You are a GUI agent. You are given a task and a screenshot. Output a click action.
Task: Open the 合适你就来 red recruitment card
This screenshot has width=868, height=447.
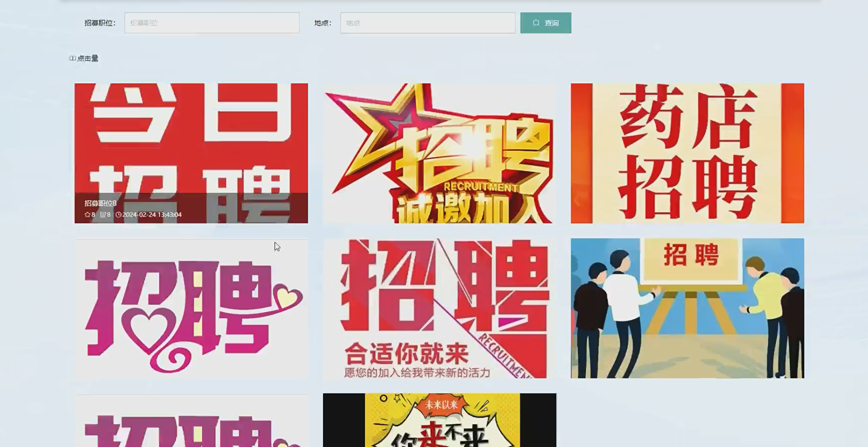(439, 308)
